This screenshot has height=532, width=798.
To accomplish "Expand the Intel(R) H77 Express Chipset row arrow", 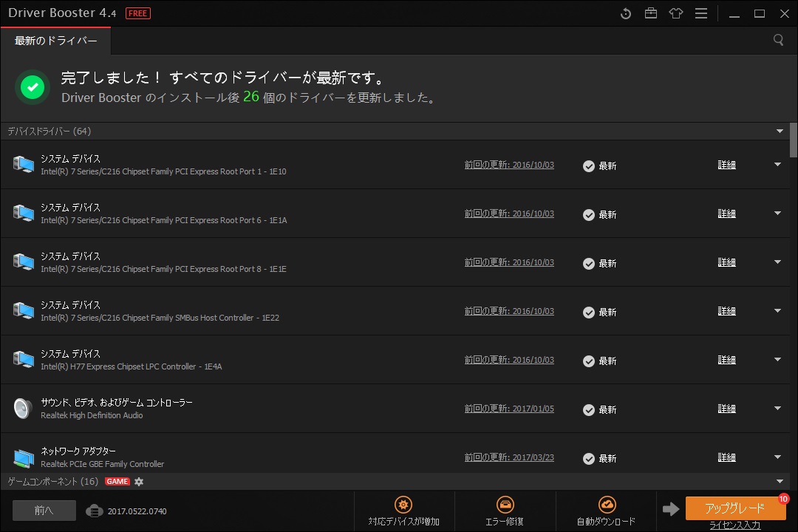I will [x=777, y=359].
